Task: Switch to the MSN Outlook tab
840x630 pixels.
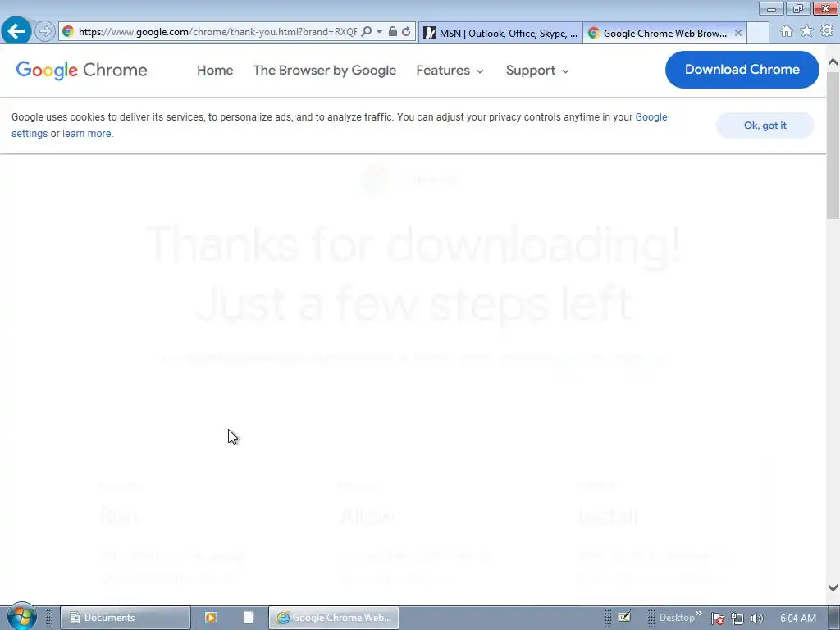Action: click(500, 33)
